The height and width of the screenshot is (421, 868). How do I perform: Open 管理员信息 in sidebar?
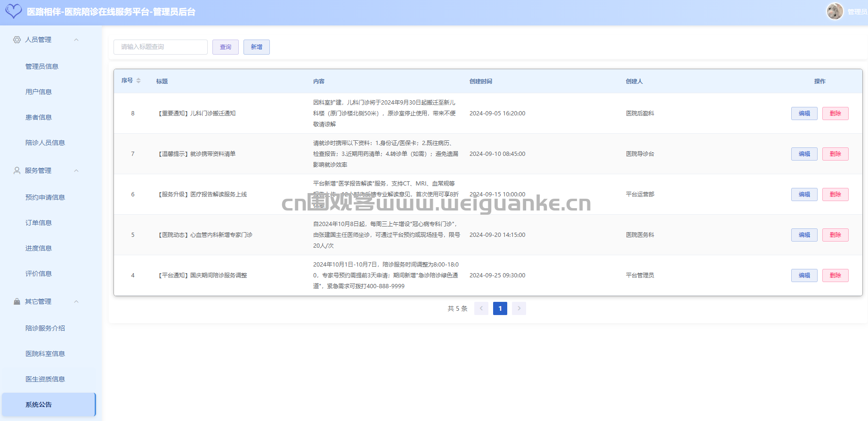point(42,66)
